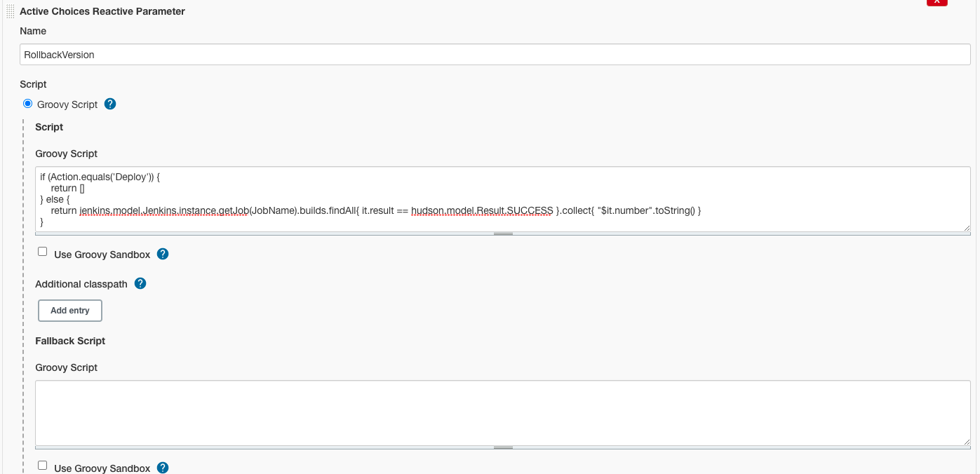Click the resize bar below the main script box
Viewport: 980px width, 474px height.
click(x=502, y=233)
